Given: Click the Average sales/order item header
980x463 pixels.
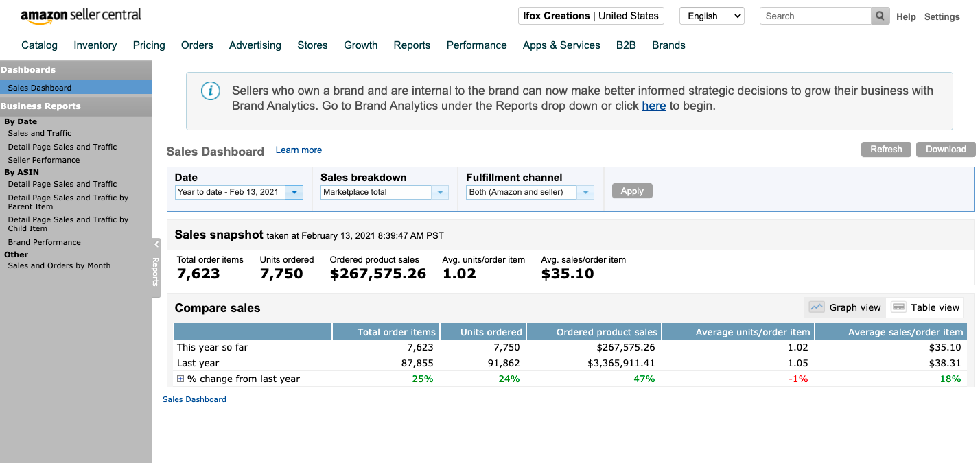Looking at the screenshot, I should click(x=891, y=332).
